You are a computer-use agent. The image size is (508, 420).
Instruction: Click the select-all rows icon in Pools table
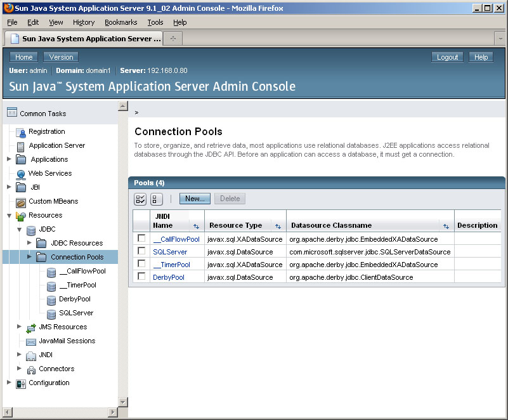(140, 199)
